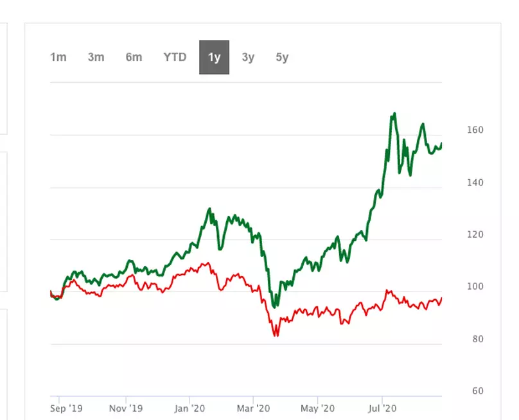
Task: Switch to the 6m range
Action: point(134,57)
